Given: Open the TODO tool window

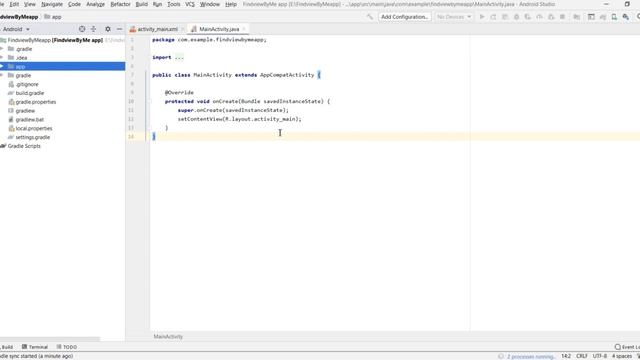Looking at the screenshot, I should [x=67, y=347].
